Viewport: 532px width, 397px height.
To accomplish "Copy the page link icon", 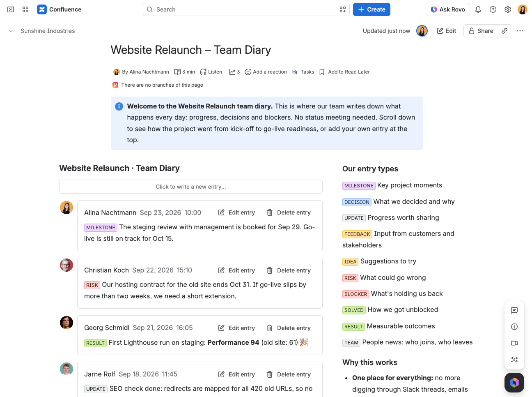I will pyautogui.click(x=504, y=31).
